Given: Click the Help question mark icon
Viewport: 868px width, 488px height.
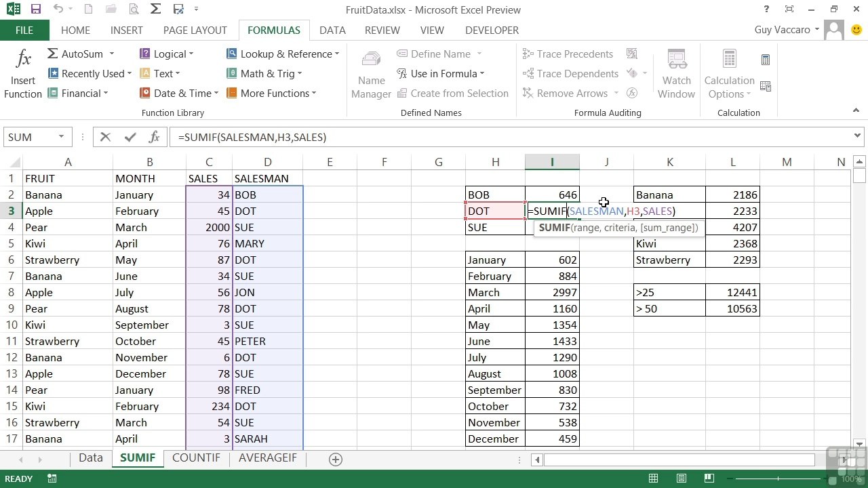Looking at the screenshot, I should pyautogui.click(x=766, y=9).
